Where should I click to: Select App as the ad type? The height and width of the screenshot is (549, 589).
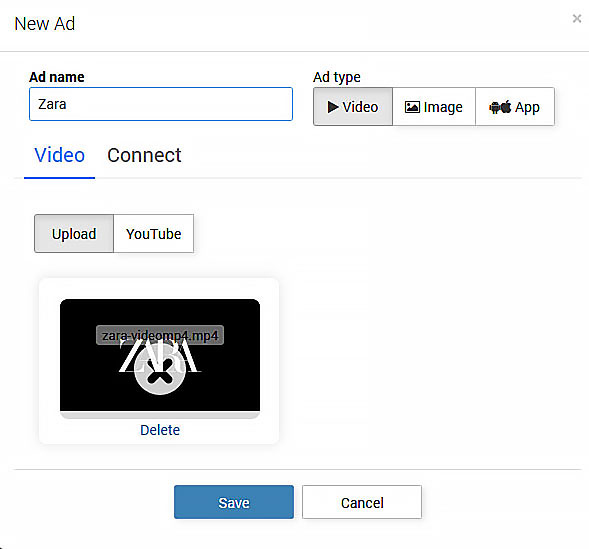click(x=515, y=107)
